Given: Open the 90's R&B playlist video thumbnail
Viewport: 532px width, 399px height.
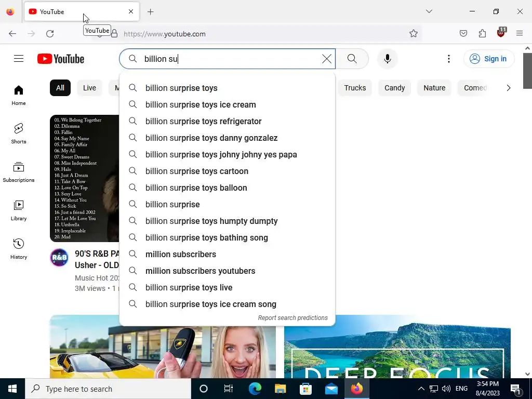Looking at the screenshot, I should pos(85,179).
